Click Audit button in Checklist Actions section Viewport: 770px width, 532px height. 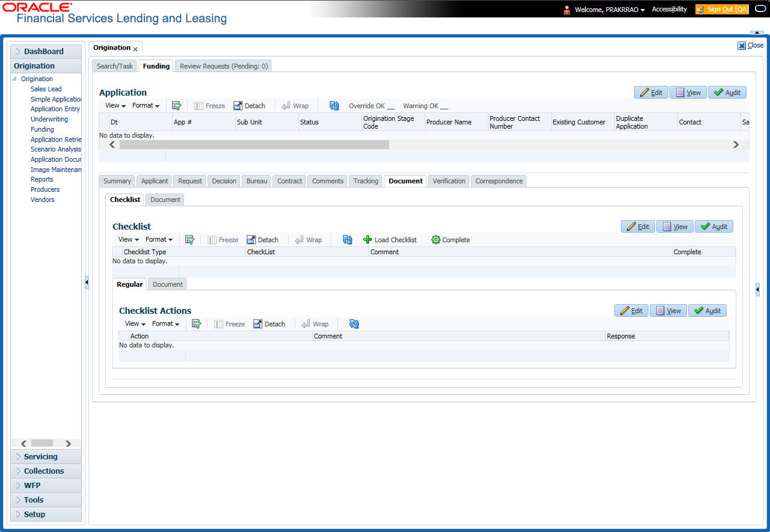[707, 311]
